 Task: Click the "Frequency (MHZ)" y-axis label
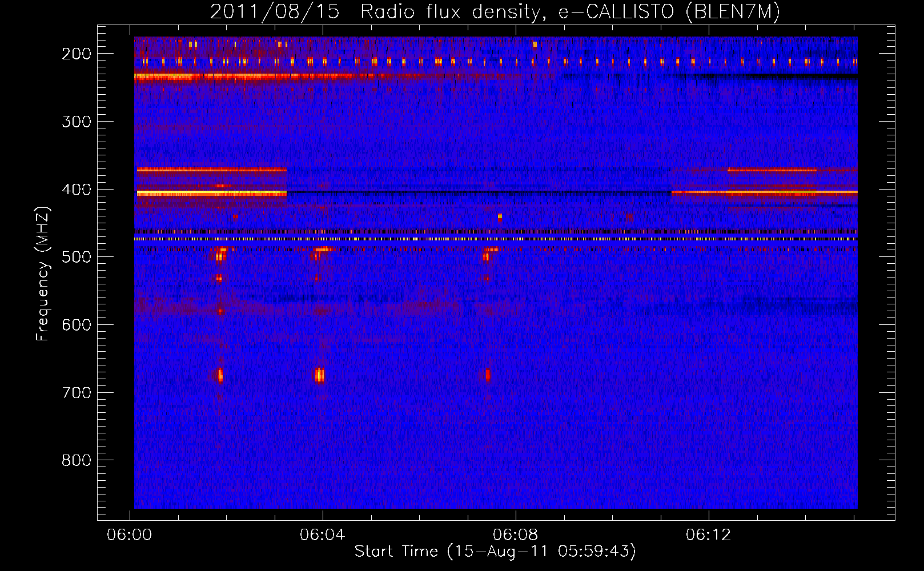click(43, 274)
